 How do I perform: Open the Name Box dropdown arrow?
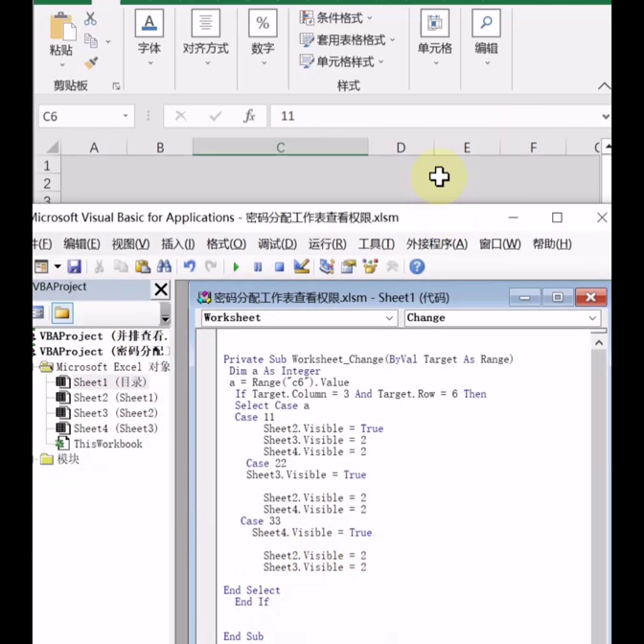[x=126, y=116]
